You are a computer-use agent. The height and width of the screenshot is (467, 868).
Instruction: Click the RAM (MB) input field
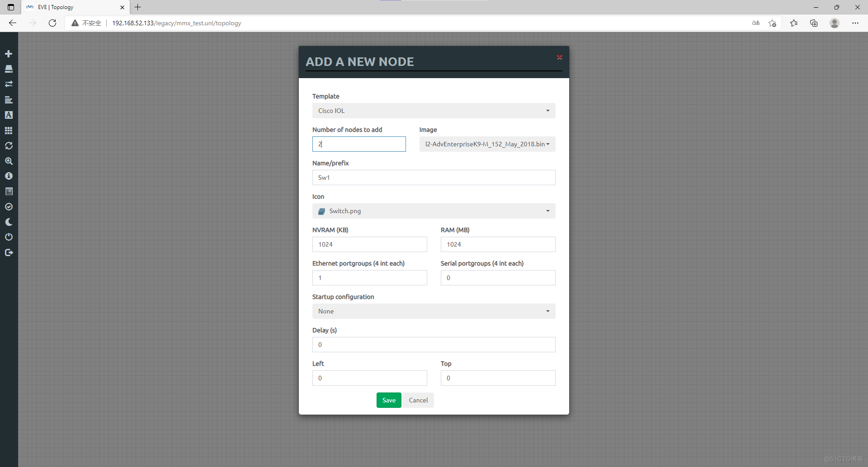498,244
